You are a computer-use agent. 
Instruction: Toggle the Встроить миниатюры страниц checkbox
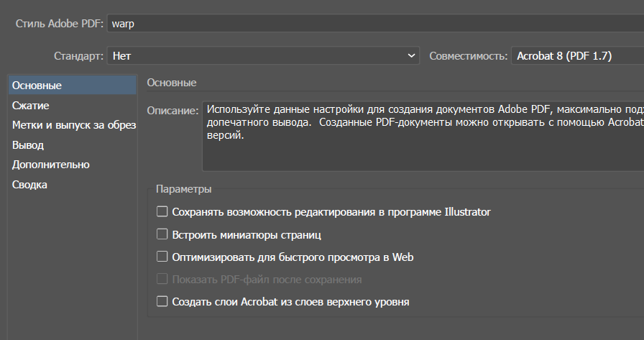162,234
